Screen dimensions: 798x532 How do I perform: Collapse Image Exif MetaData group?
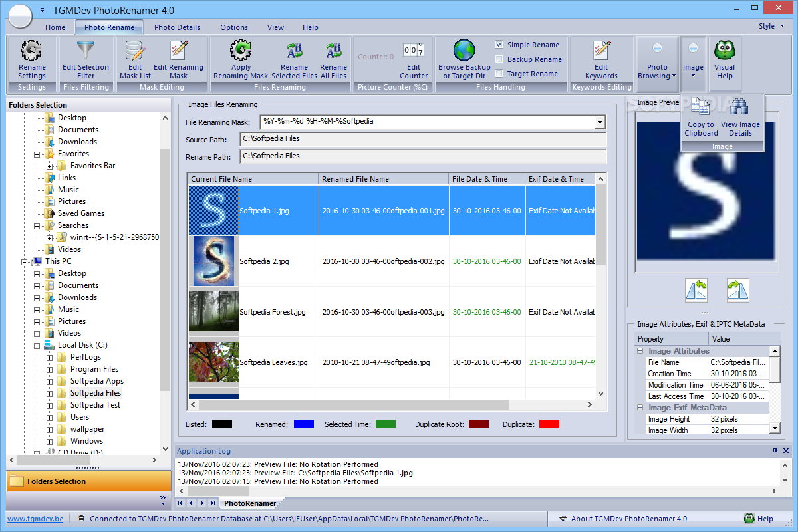[x=640, y=408]
